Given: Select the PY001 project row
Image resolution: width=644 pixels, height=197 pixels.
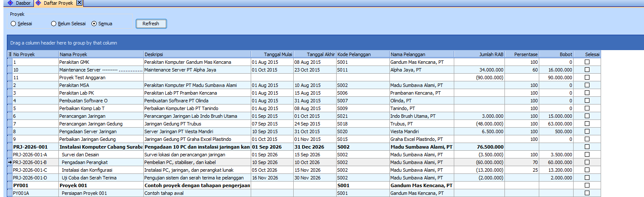Looking at the screenshot, I should point(304,185).
